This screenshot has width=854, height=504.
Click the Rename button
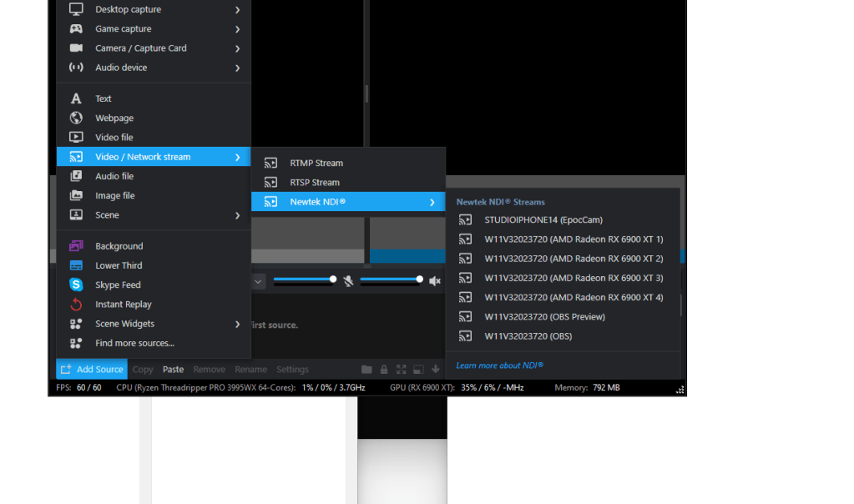pos(251,370)
